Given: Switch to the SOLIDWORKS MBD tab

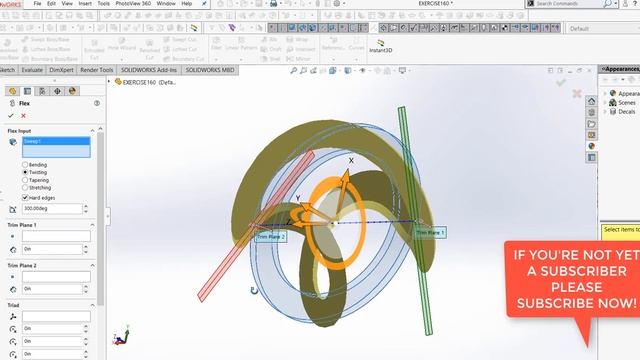Looking at the screenshot, I should click(210, 70).
